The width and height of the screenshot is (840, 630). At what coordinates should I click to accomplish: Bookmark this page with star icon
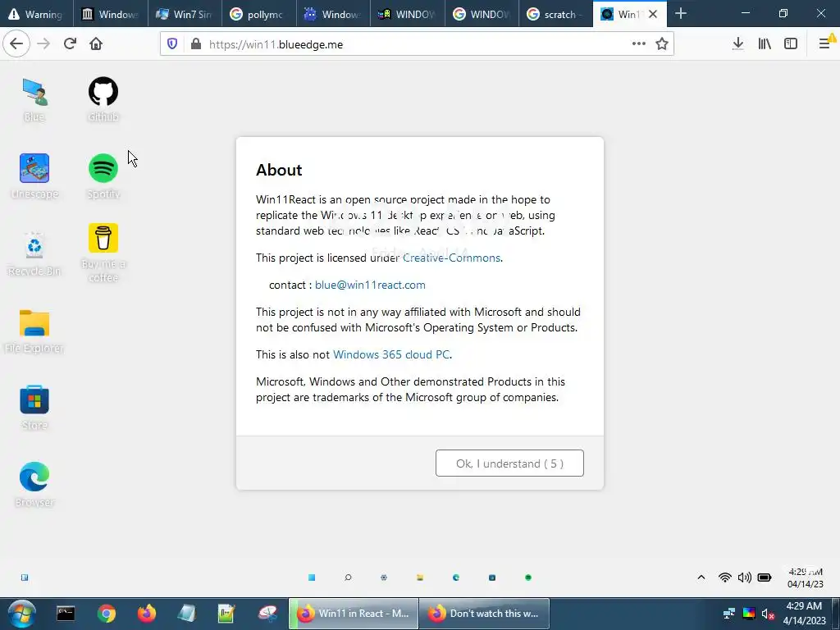click(x=662, y=44)
